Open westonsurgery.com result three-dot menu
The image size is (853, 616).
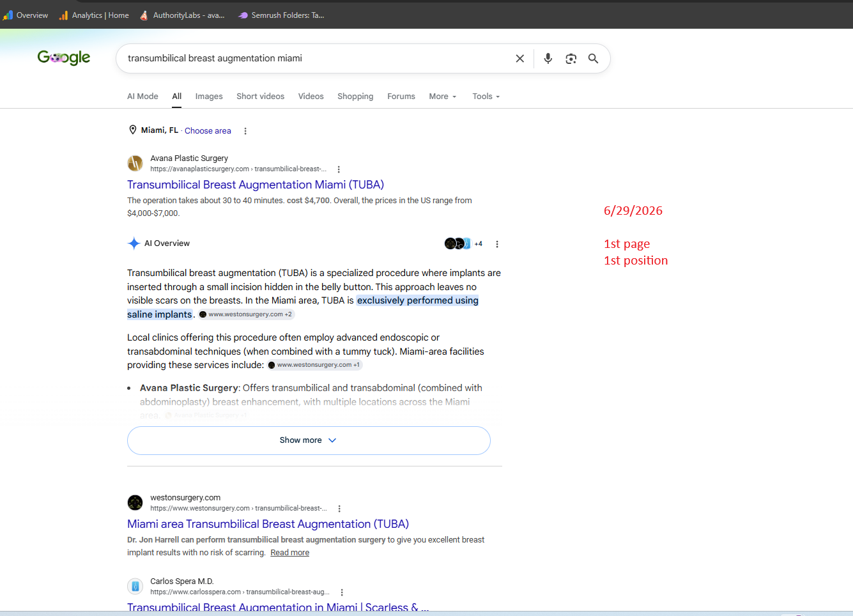point(339,509)
